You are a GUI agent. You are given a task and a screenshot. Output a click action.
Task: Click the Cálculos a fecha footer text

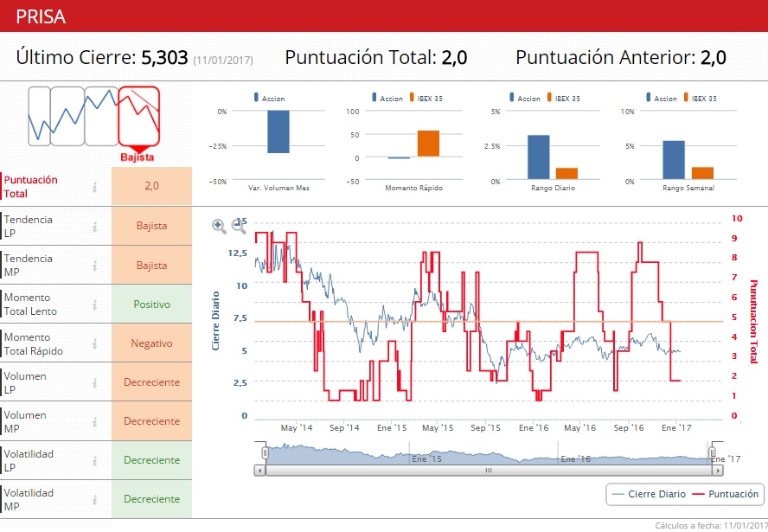[711, 526]
